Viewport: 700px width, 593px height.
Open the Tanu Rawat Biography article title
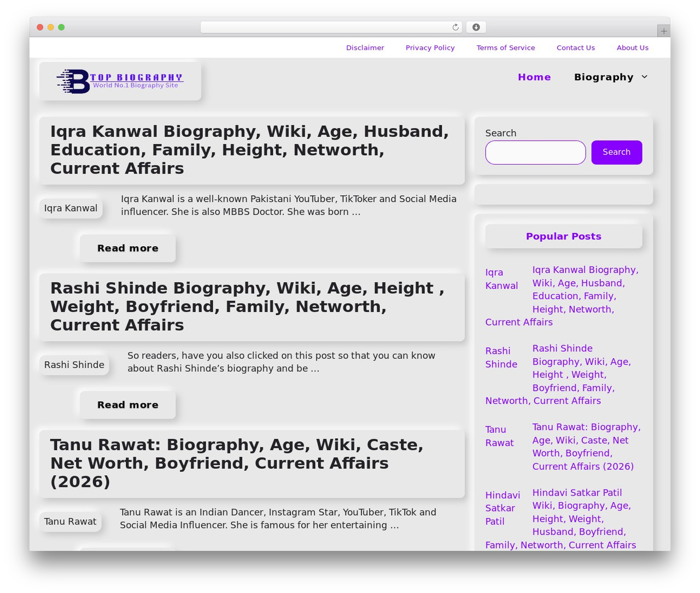(x=237, y=463)
